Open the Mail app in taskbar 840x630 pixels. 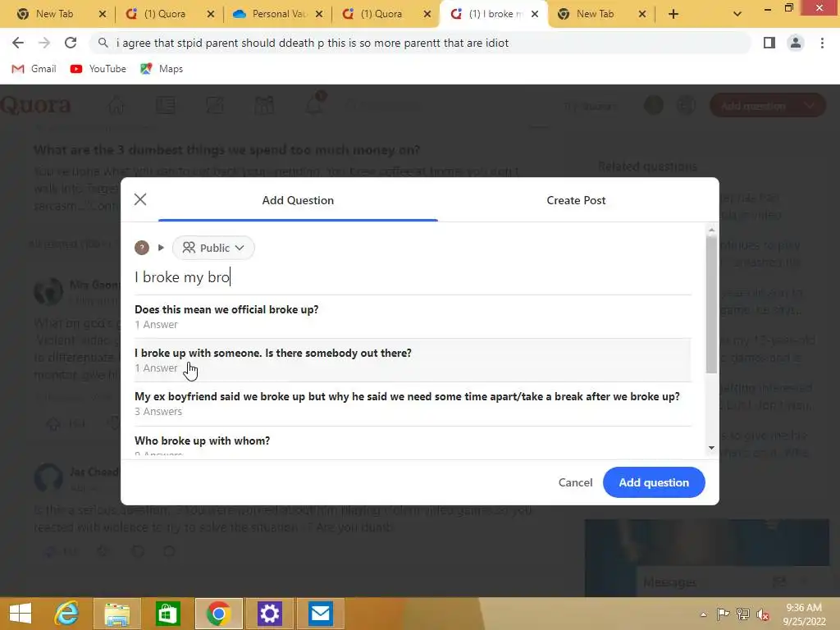[321, 614]
